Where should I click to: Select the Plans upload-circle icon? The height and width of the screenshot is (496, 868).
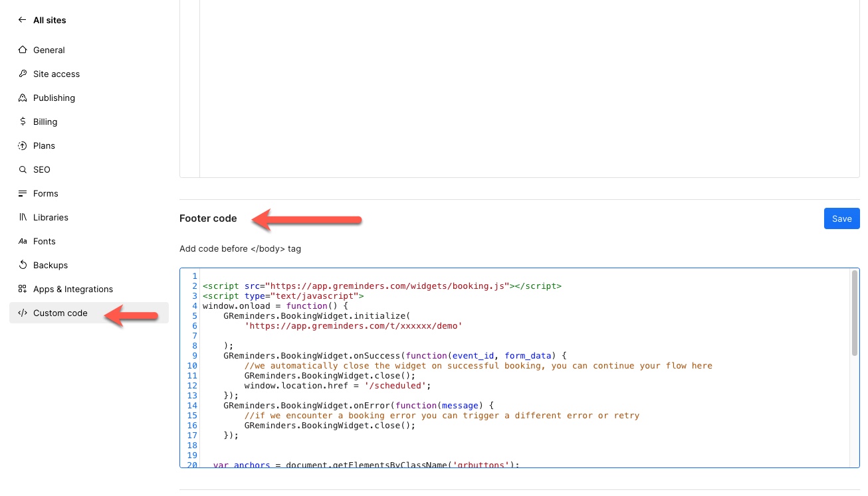point(23,145)
